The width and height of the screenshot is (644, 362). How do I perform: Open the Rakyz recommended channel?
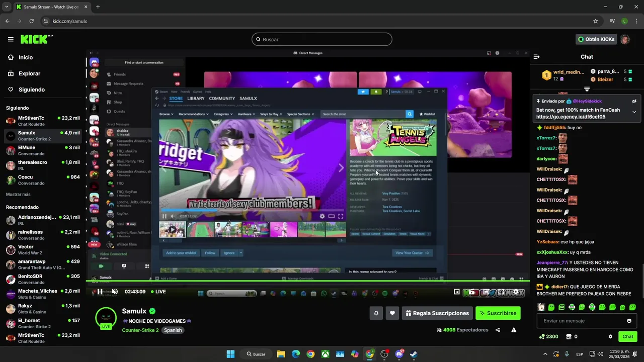[x=43, y=309]
